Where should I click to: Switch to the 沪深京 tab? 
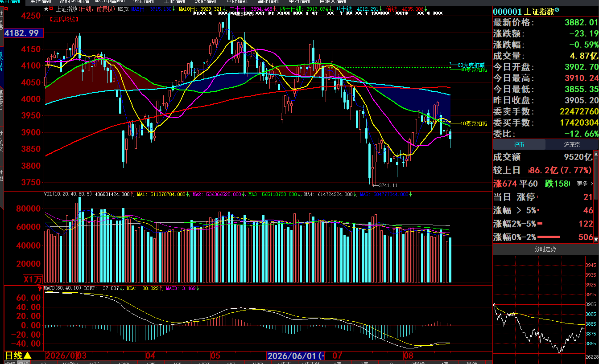(x=571, y=144)
